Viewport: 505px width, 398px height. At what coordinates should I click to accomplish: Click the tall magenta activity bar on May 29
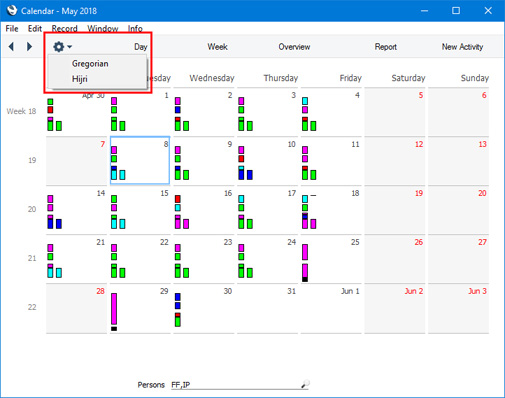point(114,309)
